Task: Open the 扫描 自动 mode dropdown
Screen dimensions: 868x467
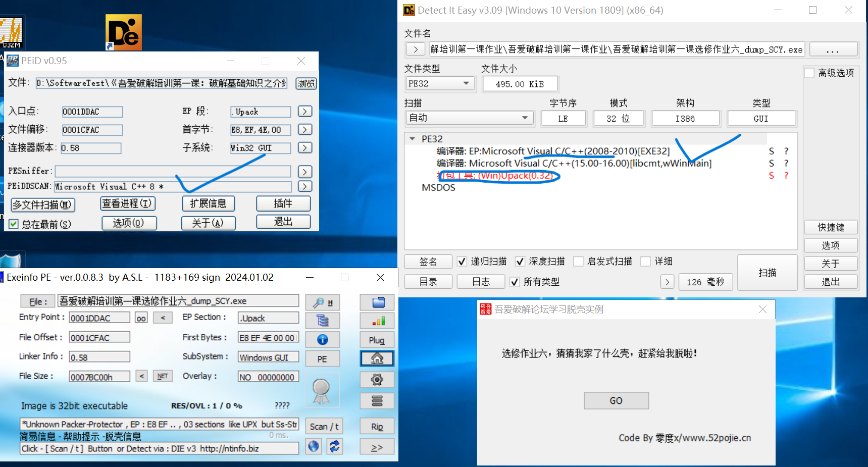Action: [470, 118]
